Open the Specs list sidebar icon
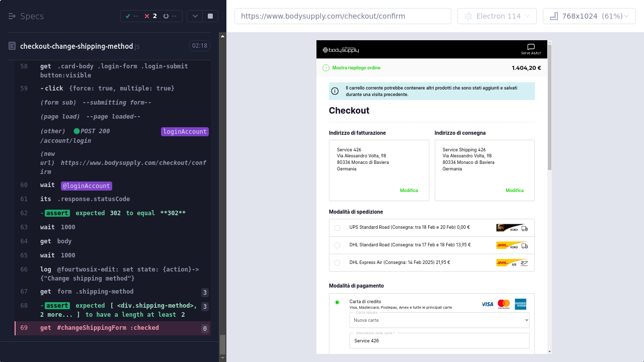This screenshot has height=362, width=644. (x=12, y=16)
